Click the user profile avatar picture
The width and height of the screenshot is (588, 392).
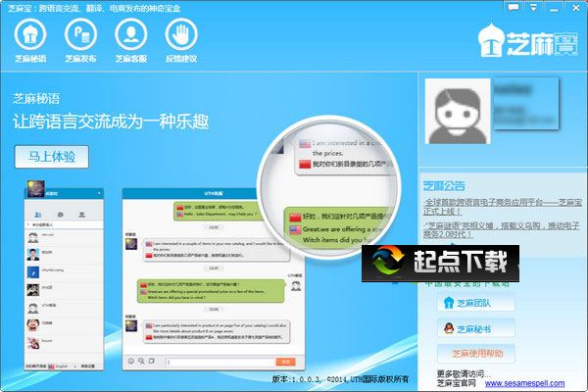pos(458,111)
